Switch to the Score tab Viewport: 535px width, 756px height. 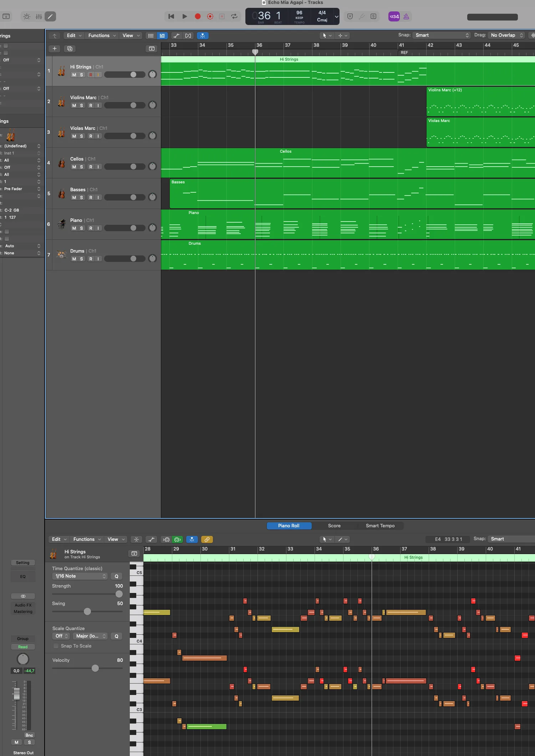[x=334, y=526]
